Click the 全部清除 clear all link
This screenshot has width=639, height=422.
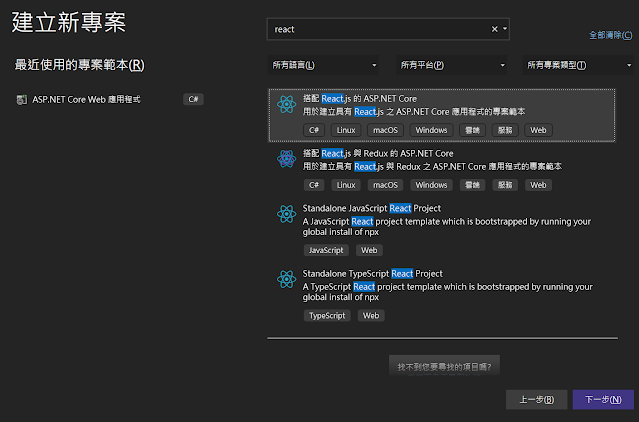(610, 35)
